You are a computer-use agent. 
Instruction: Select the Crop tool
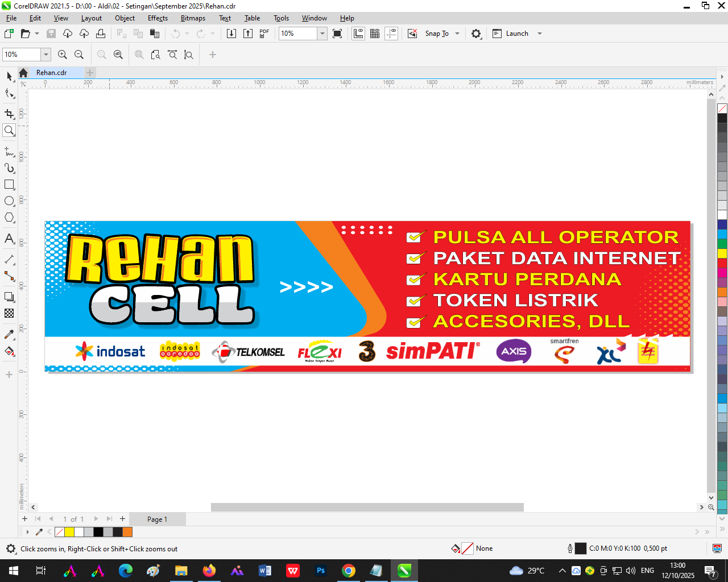[9, 114]
